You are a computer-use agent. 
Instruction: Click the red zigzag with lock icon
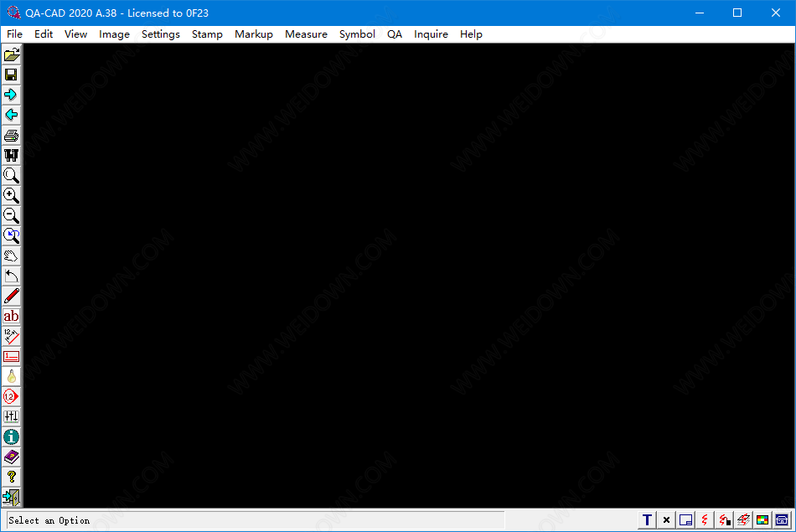click(724, 519)
